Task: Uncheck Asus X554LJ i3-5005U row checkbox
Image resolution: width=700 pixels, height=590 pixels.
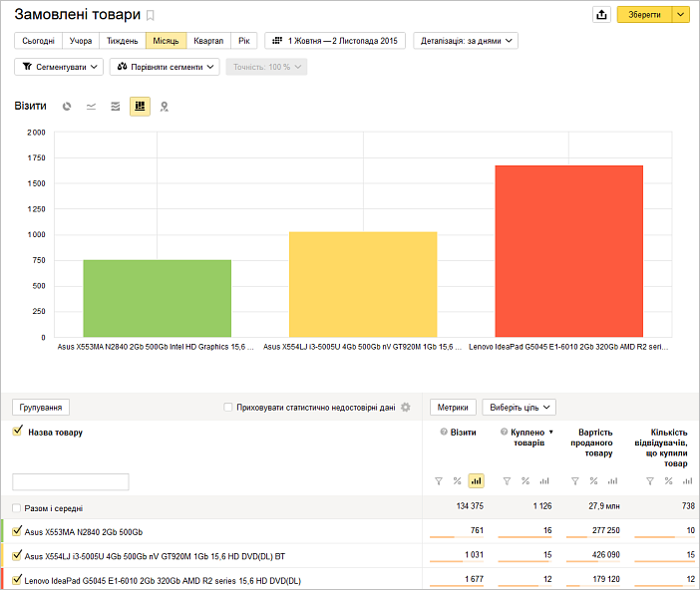Action: (17, 555)
